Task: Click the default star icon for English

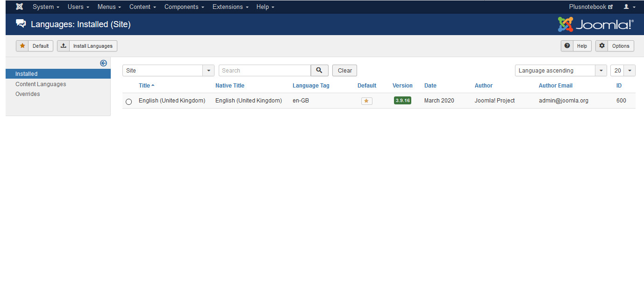Action: [x=366, y=101]
